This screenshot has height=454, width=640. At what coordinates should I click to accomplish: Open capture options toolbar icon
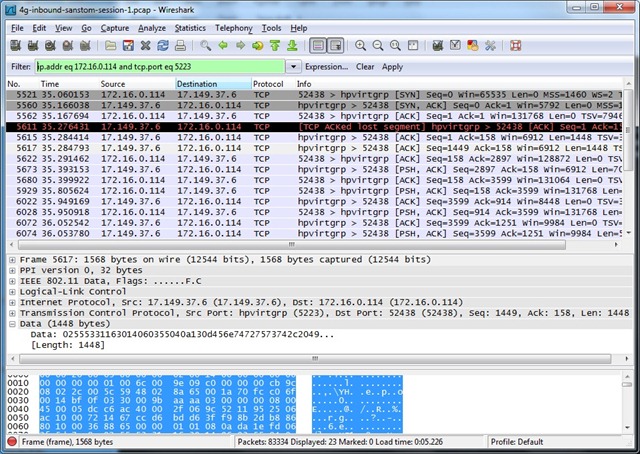pyautogui.click(x=33, y=45)
